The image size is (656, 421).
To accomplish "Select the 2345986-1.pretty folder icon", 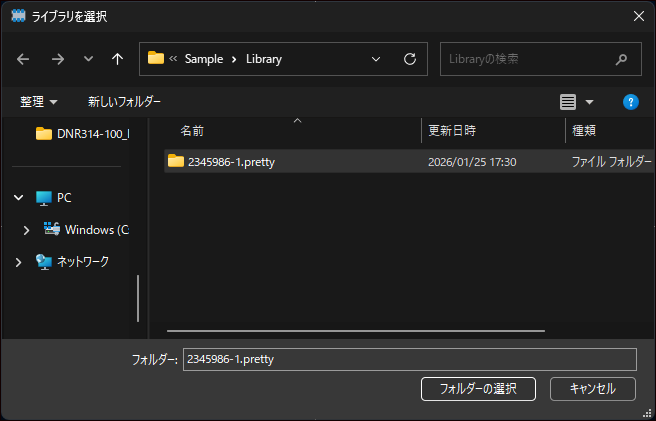I will click(176, 161).
